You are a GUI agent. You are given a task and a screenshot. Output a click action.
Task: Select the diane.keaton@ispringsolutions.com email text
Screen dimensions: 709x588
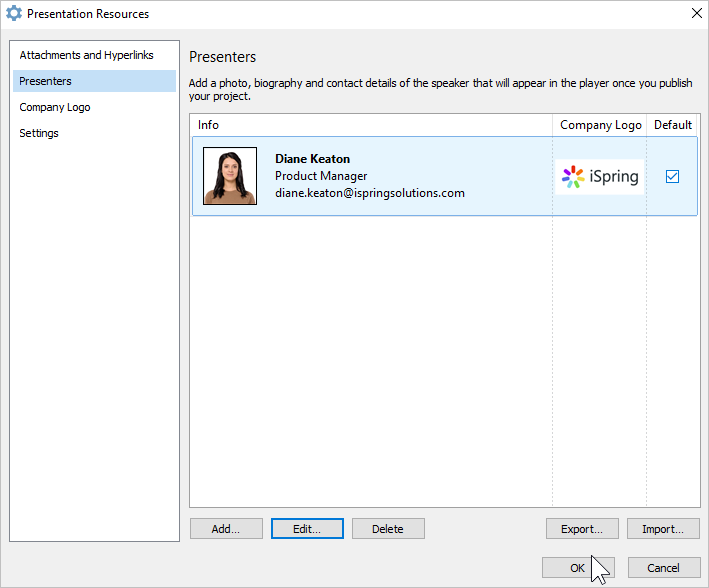tap(369, 193)
